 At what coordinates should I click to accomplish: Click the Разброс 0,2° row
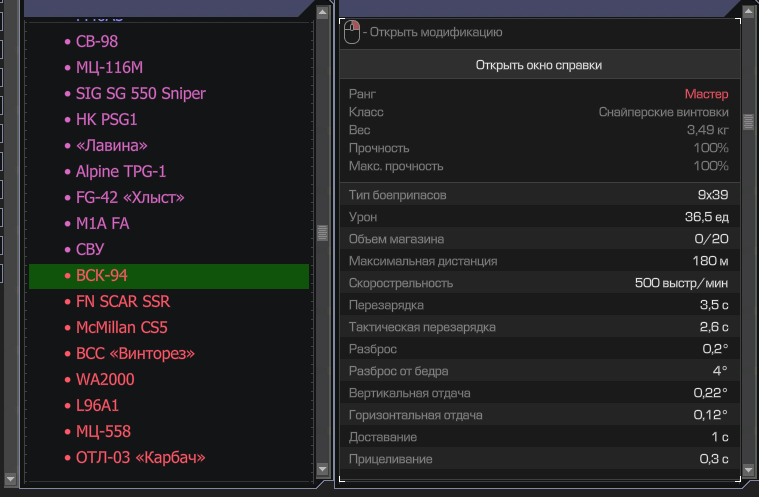coord(539,349)
